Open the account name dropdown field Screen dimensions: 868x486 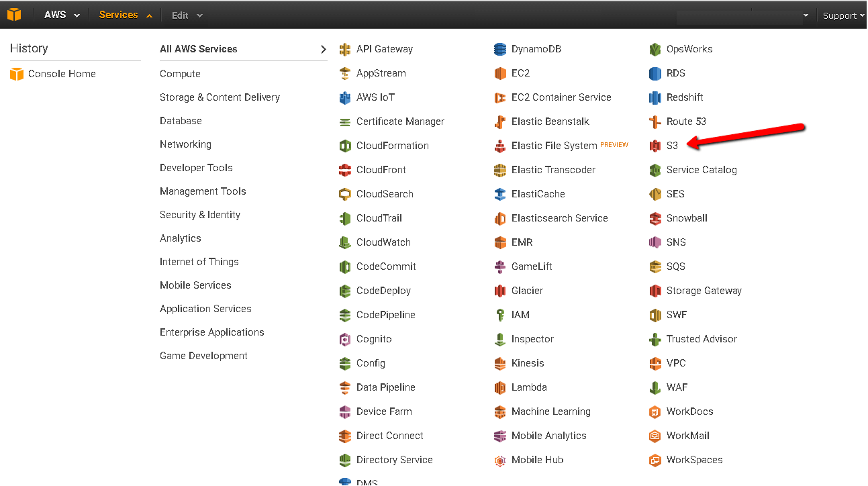tap(742, 15)
